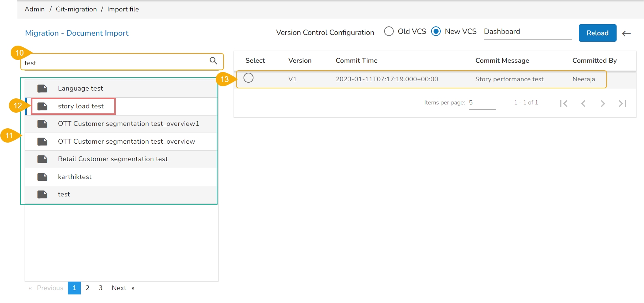This screenshot has width=644, height=303.
Task: Click Admin in the breadcrumb
Action: point(35,9)
